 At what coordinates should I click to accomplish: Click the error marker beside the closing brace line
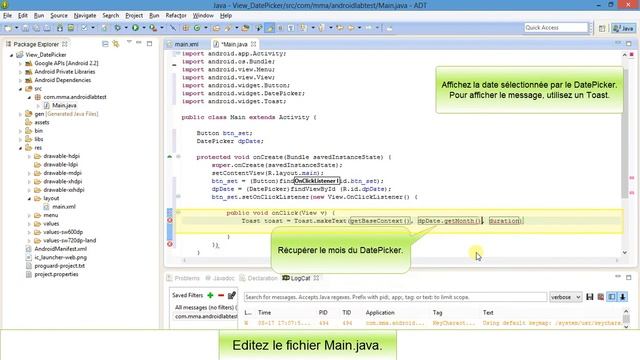pos(170,244)
